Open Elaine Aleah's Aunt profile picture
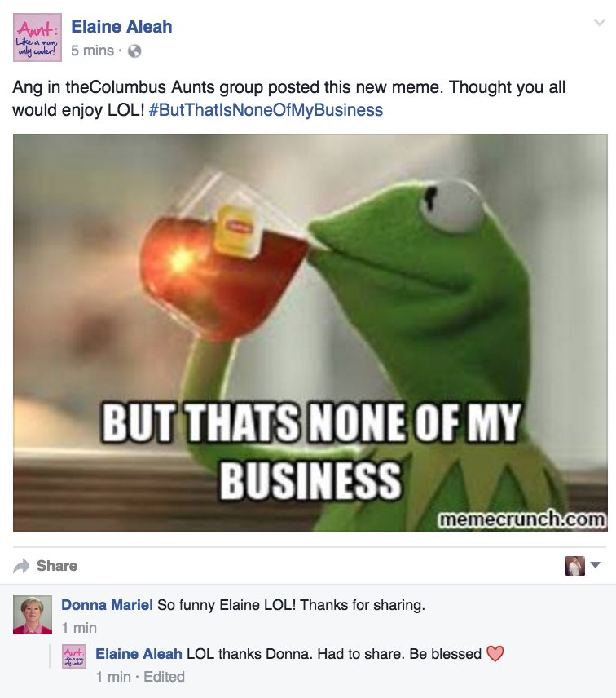Viewport: 616px width, 698px height. pyautogui.click(x=37, y=38)
